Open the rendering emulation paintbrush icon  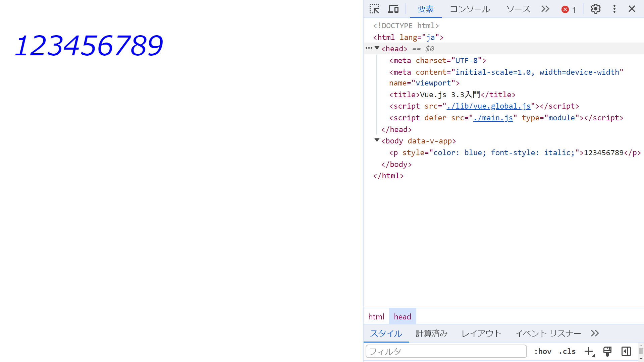(607, 351)
